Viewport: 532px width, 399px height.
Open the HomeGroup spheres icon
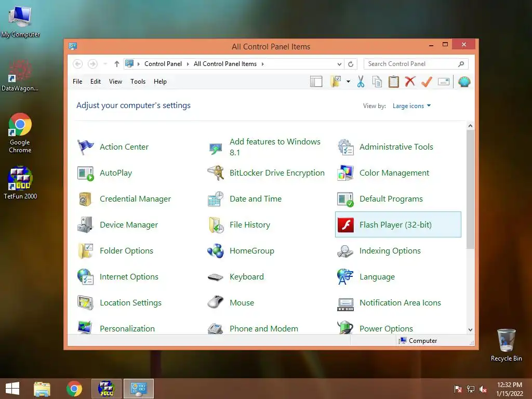[x=216, y=251]
